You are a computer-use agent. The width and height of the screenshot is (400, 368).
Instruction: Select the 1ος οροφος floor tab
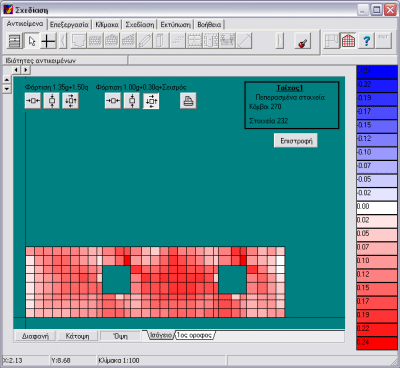tap(194, 335)
